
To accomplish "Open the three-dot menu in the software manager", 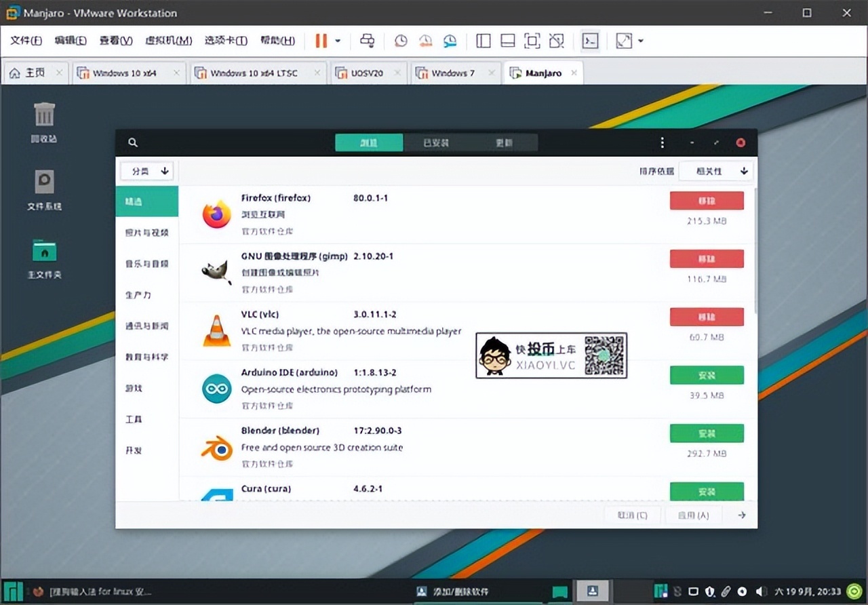I will tap(663, 143).
